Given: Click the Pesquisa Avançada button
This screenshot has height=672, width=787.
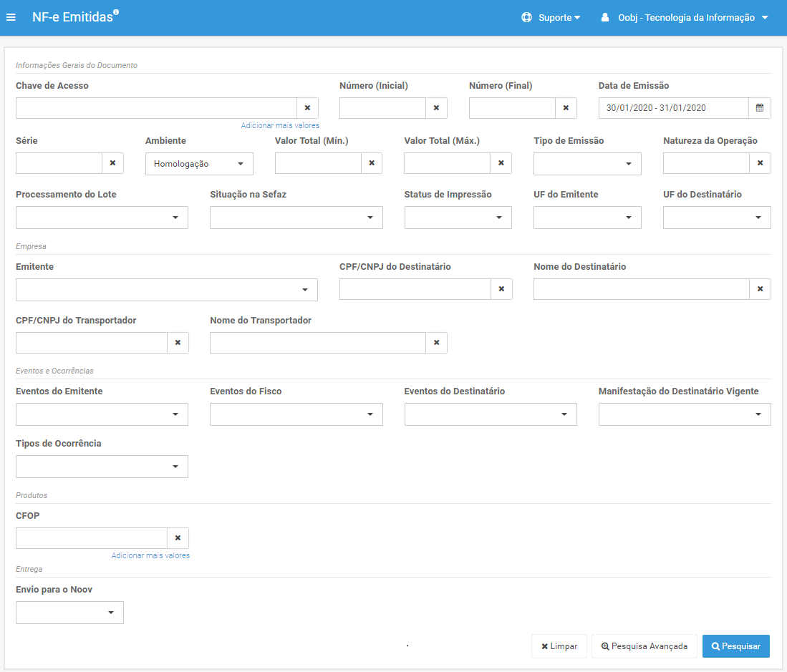Looking at the screenshot, I should pyautogui.click(x=644, y=646).
